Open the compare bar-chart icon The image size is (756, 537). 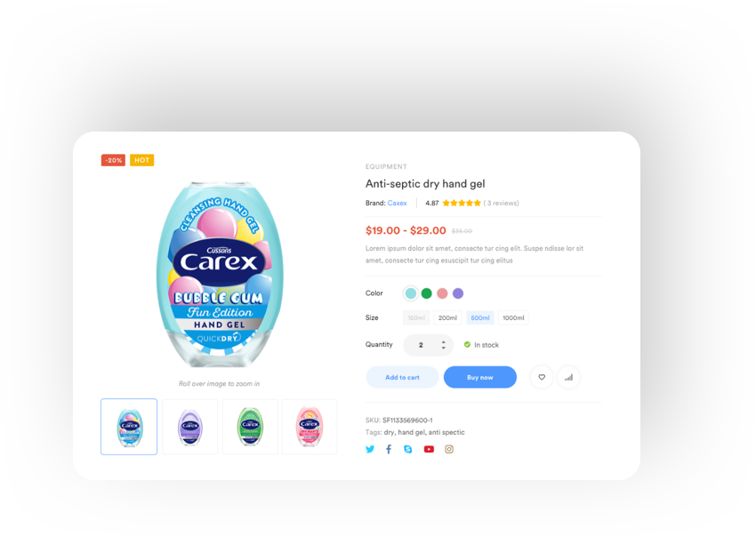(x=568, y=377)
